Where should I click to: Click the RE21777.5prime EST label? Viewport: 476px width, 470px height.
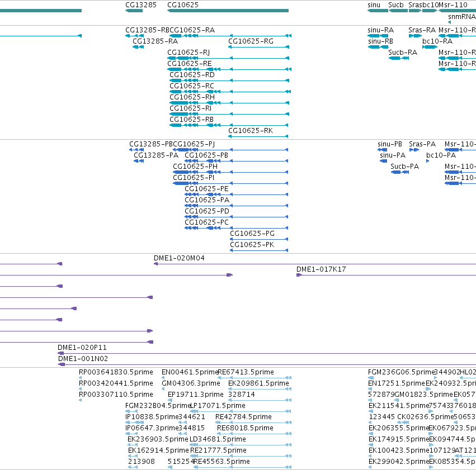click(218, 450)
